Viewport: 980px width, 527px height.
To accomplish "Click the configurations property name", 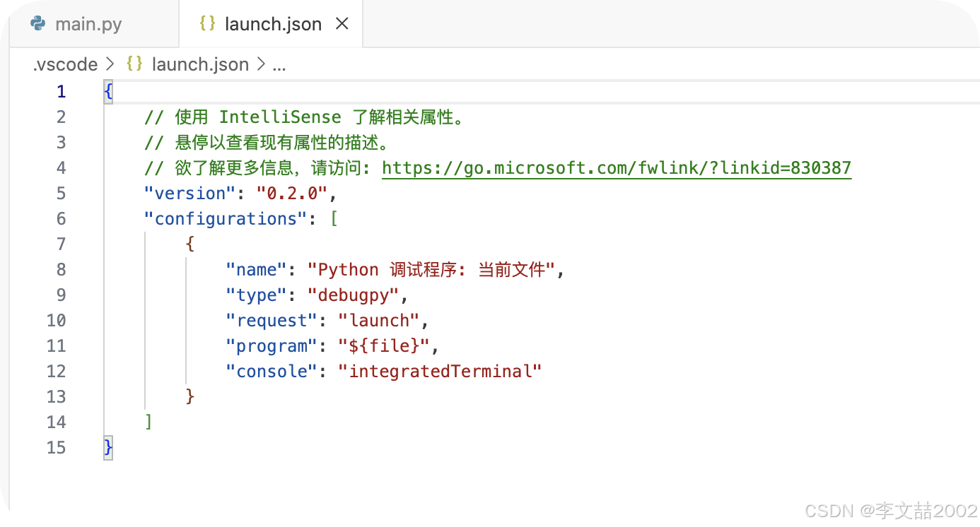I will tap(225, 218).
